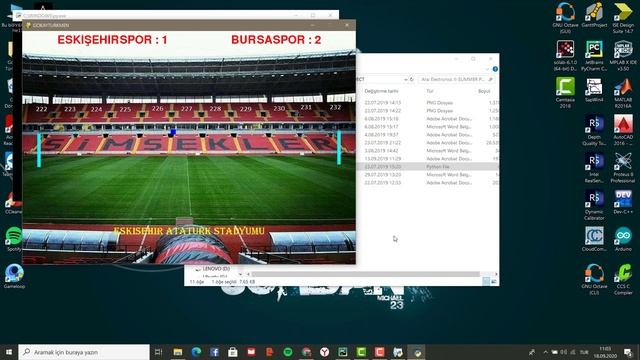The width and height of the screenshot is (640, 360).
Task: Switch to running Python taskbar window
Action: 417,352
